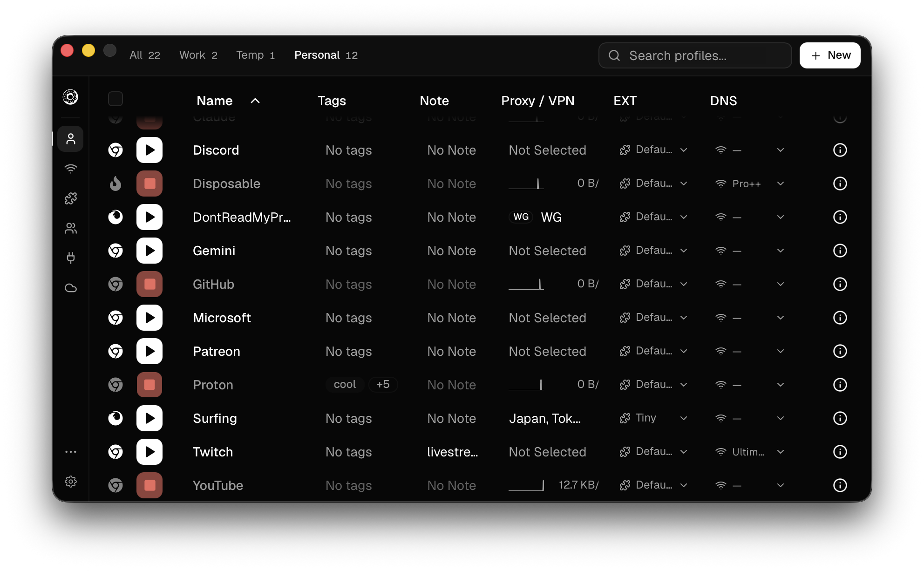Viewport: 924px width, 571px height.
Task: Open the EXT dropdown for GitHub
Action: pyautogui.click(x=653, y=284)
